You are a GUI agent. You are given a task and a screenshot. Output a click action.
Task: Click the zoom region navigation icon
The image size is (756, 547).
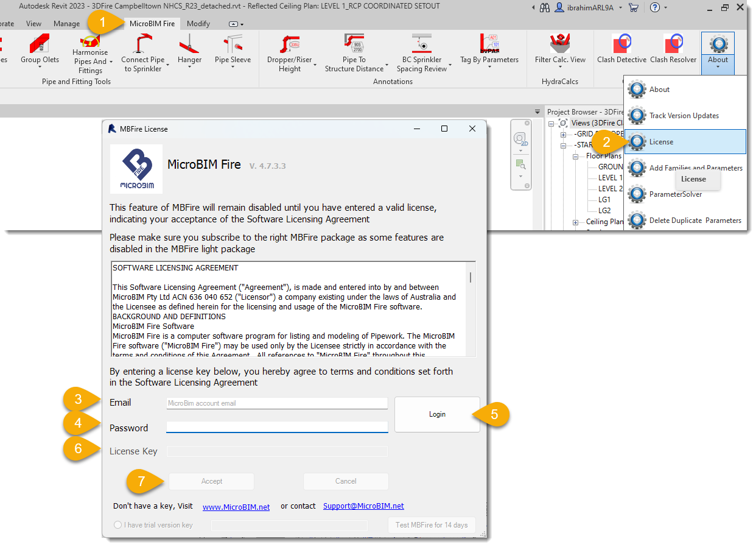(520, 164)
